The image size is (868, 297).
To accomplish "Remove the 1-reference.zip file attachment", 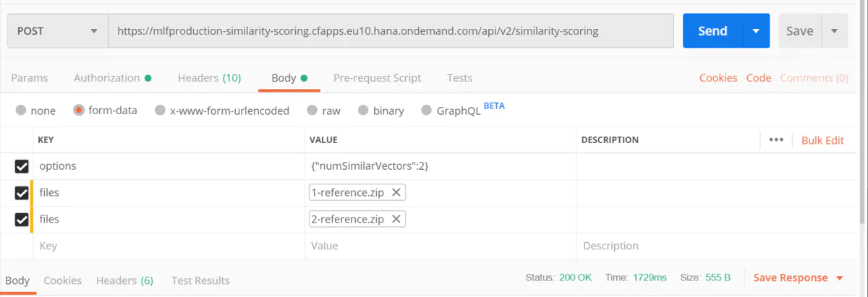I will [396, 192].
